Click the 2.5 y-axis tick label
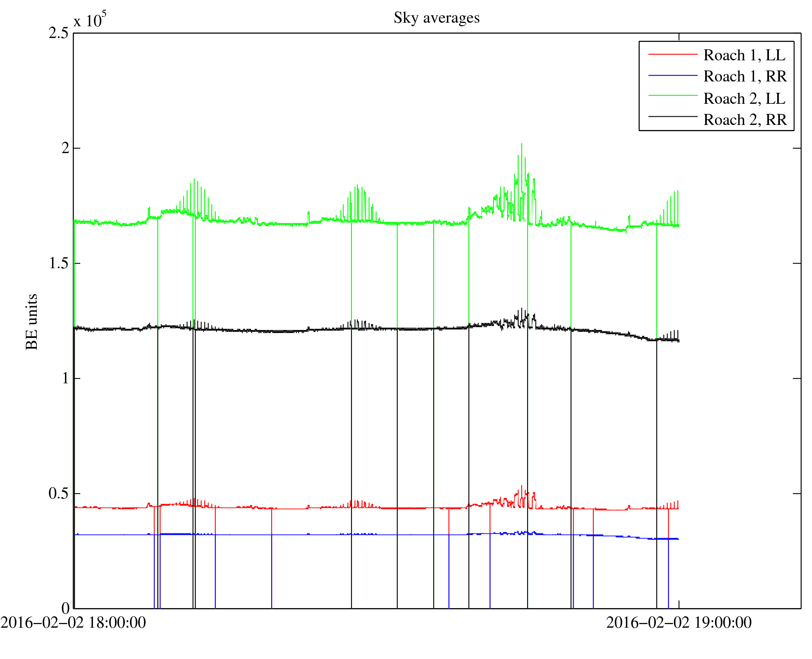 [58, 33]
